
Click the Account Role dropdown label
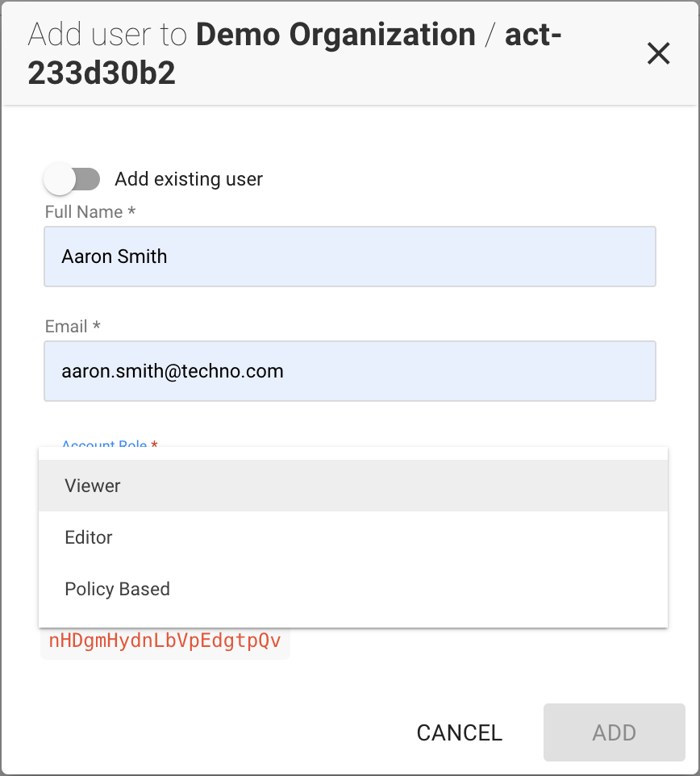point(104,444)
